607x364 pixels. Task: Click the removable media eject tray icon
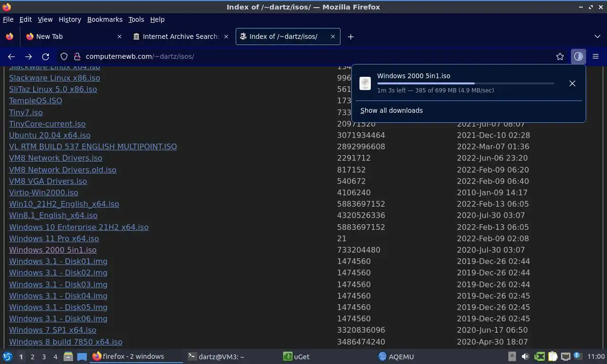512,356
